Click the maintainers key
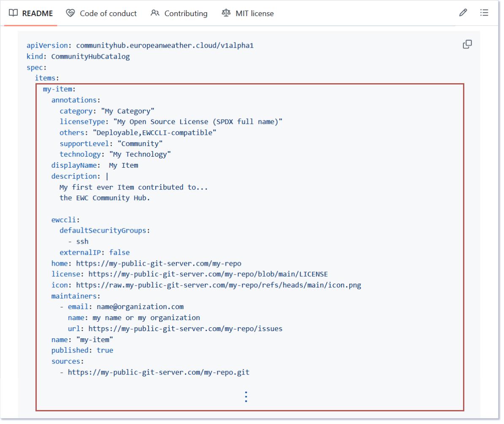504x424 pixels. (74, 296)
